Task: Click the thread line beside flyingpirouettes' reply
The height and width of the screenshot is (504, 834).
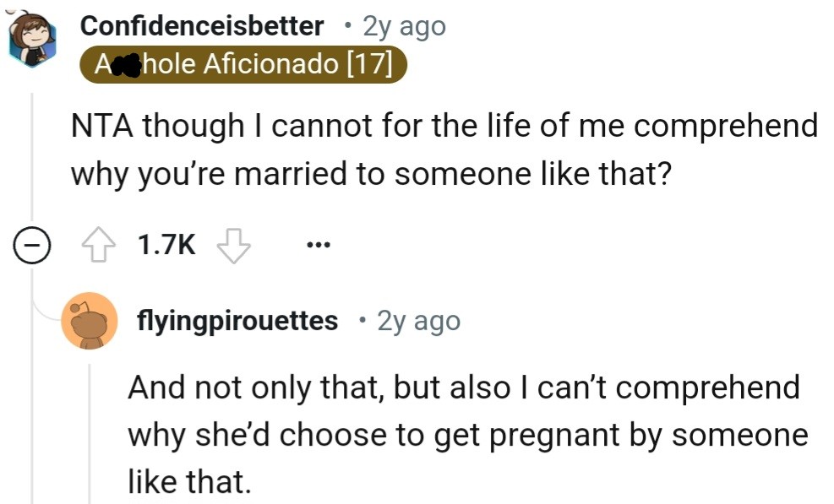Action: click(x=90, y=431)
